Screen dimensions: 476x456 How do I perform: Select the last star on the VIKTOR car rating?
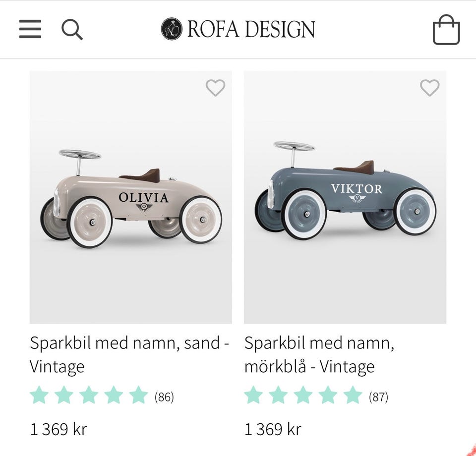pos(352,396)
